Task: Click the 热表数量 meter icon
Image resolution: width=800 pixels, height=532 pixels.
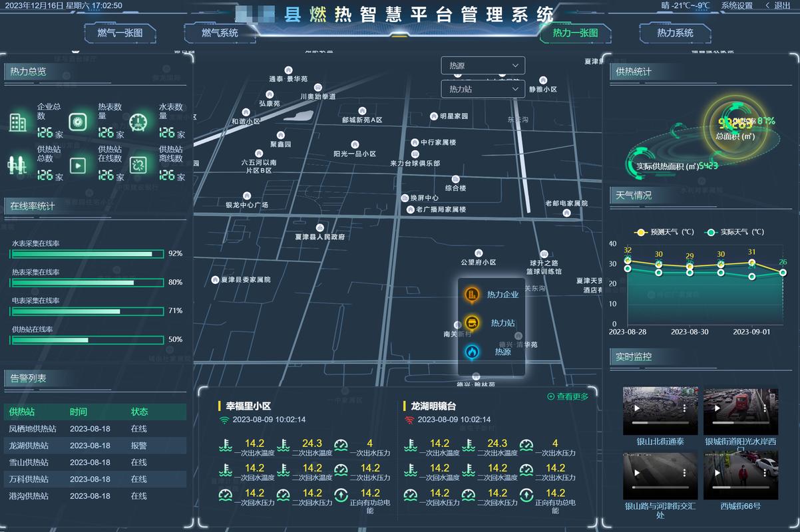Action: (x=78, y=122)
